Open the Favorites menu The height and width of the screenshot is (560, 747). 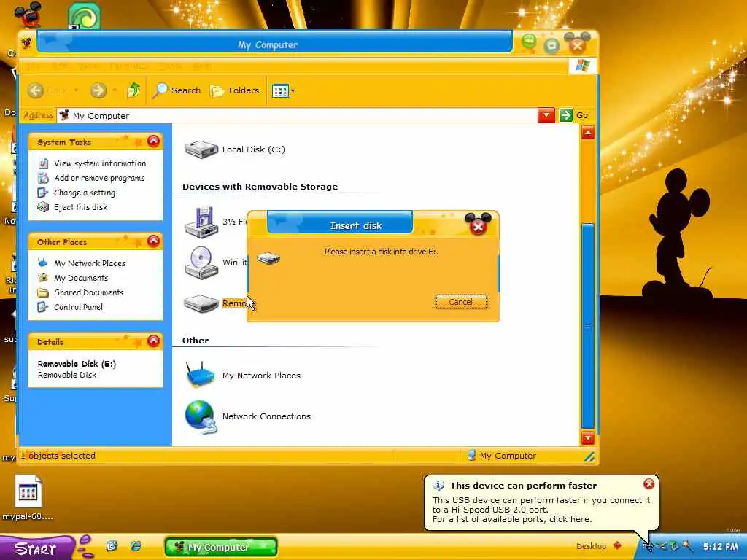(128, 66)
